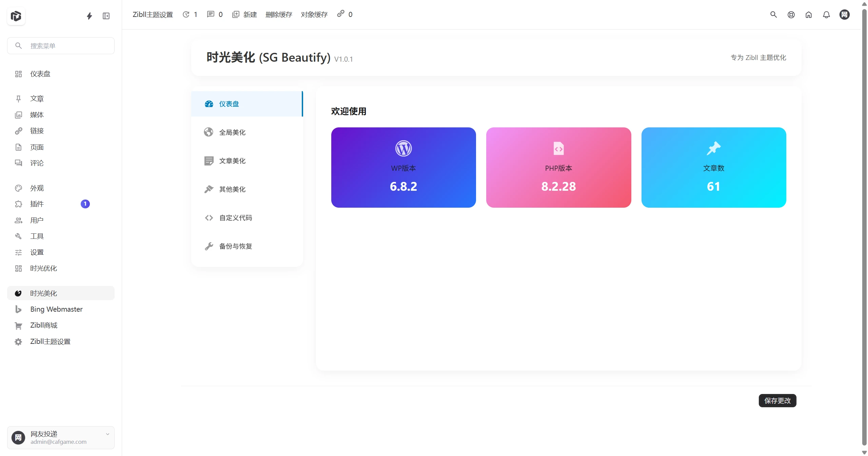Open the home icon in admin bar
Viewport: 868px width, 456px height.
click(x=809, y=15)
